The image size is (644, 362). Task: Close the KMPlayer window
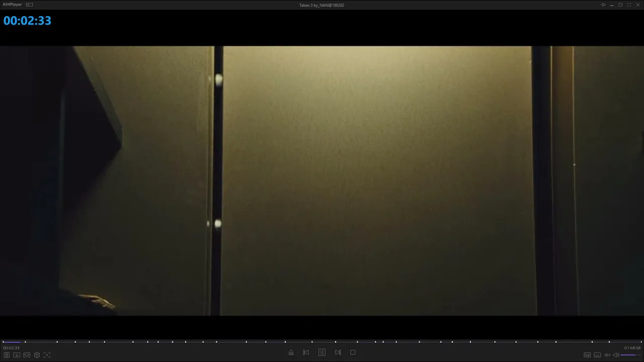[638, 5]
